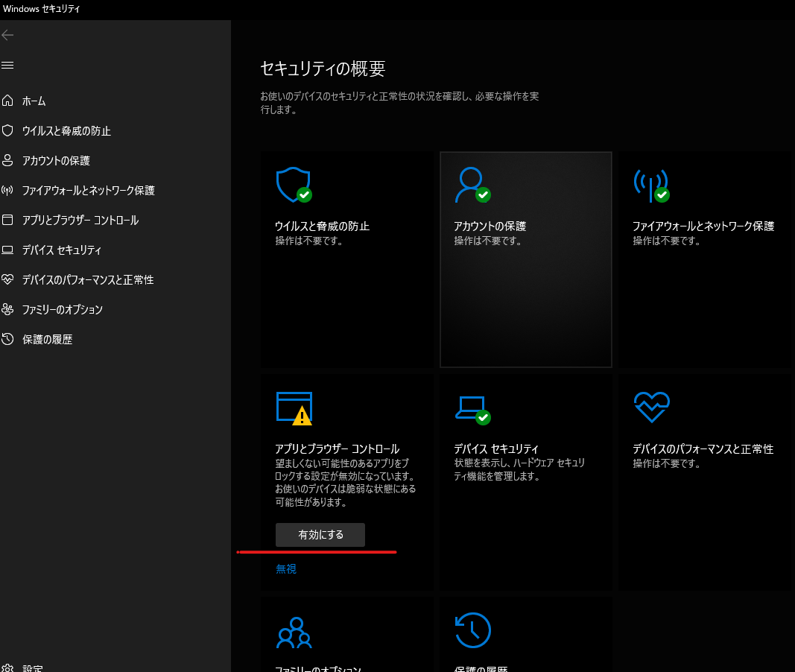The height and width of the screenshot is (672, 795).
Task: Open ホーム in the sidebar
Action: click(x=34, y=101)
